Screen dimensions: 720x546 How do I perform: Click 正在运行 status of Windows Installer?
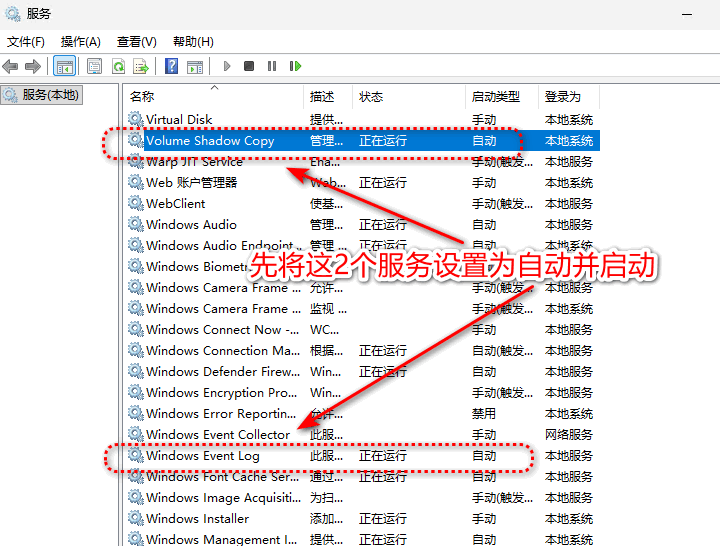click(382, 519)
